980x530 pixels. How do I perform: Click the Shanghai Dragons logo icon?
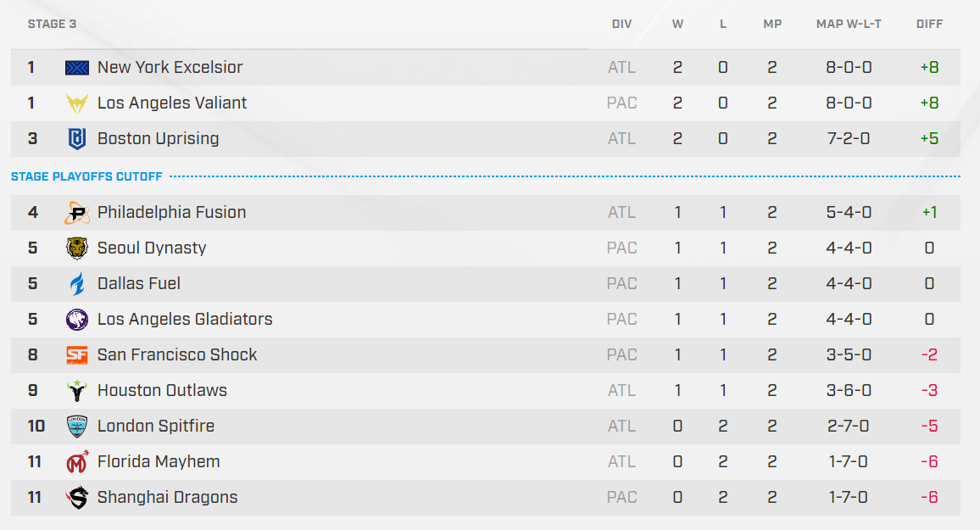(77, 498)
